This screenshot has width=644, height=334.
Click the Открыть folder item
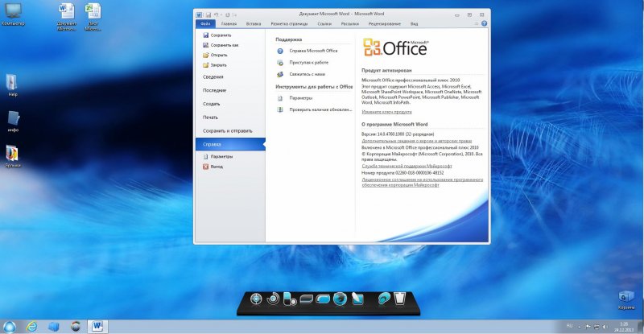point(215,55)
